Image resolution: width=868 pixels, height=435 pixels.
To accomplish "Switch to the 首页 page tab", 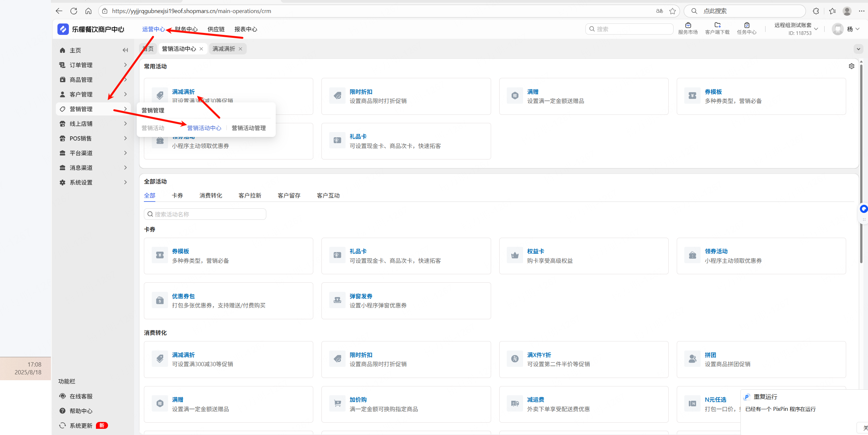I will click(x=147, y=49).
